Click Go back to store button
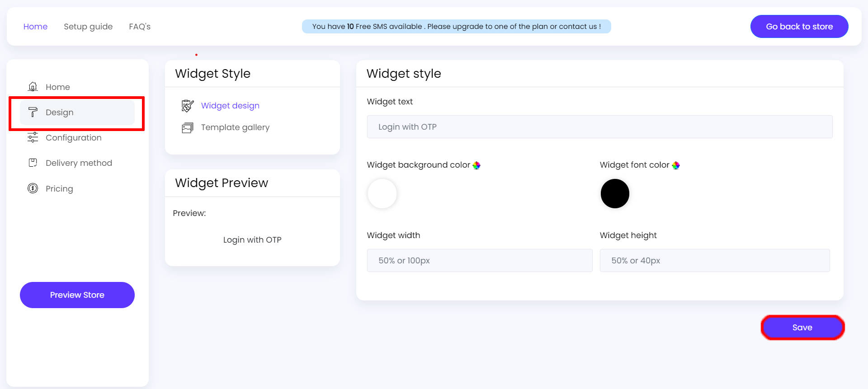 pyautogui.click(x=799, y=27)
